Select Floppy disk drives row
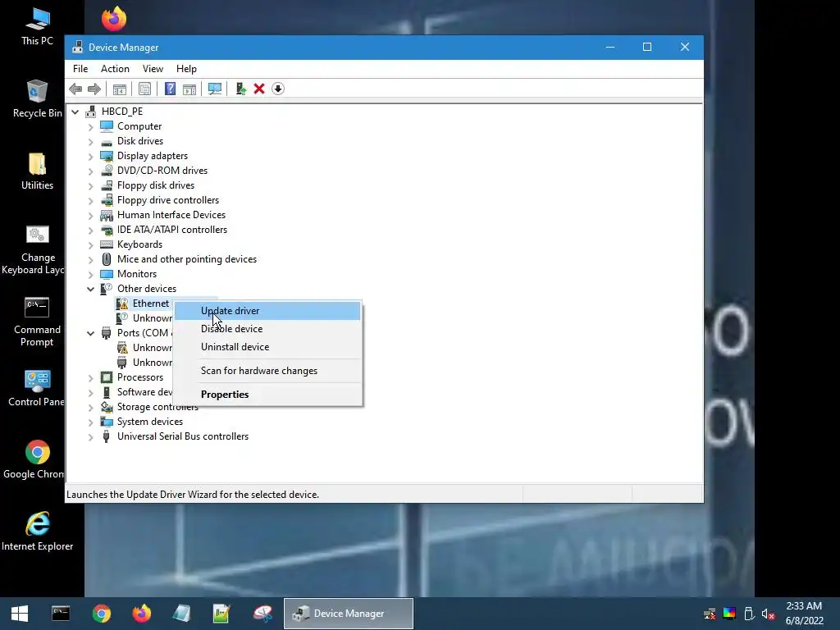This screenshot has height=630, width=840. (156, 185)
